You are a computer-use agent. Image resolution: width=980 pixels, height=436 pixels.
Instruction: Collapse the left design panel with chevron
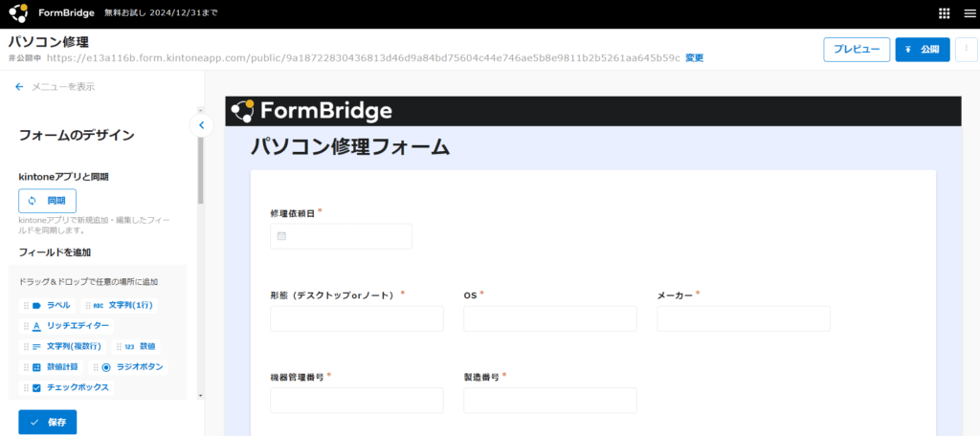[201, 125]
